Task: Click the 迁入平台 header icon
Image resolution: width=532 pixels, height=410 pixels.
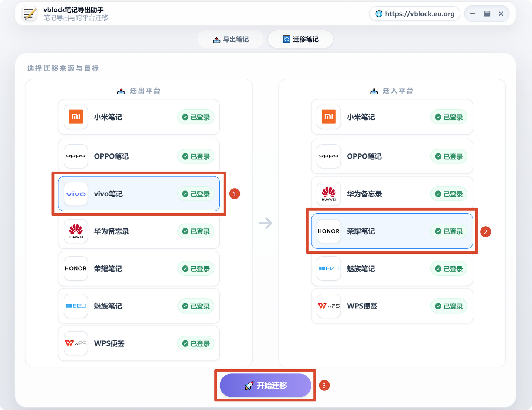Action: [x=374, y=91]
